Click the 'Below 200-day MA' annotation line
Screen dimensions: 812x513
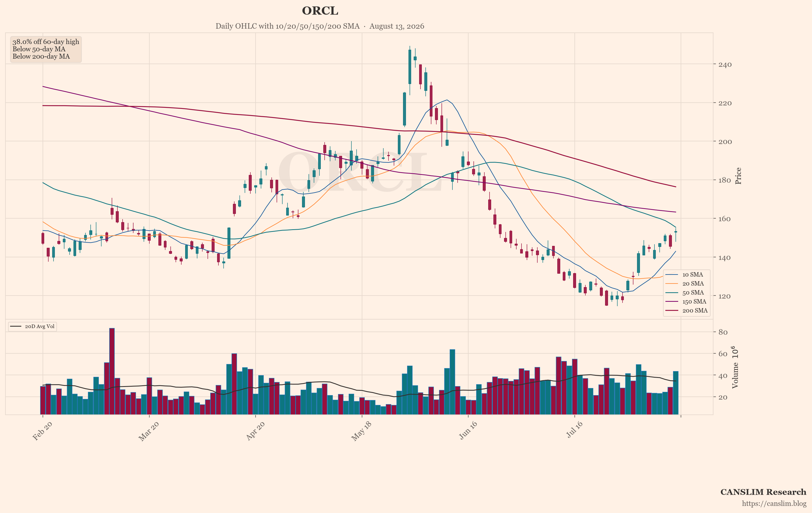pyautogui.click(x=41, y=57)
